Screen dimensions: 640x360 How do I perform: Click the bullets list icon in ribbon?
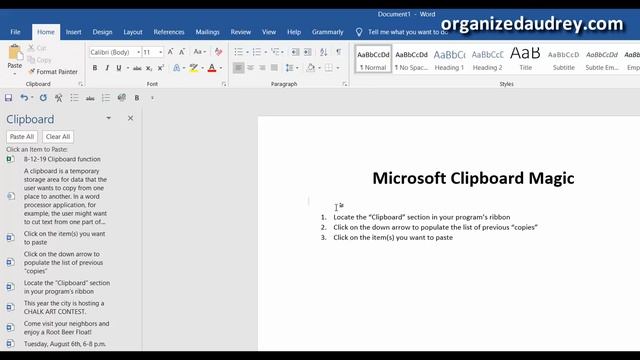pyautogui.click(x=238, y=52)
